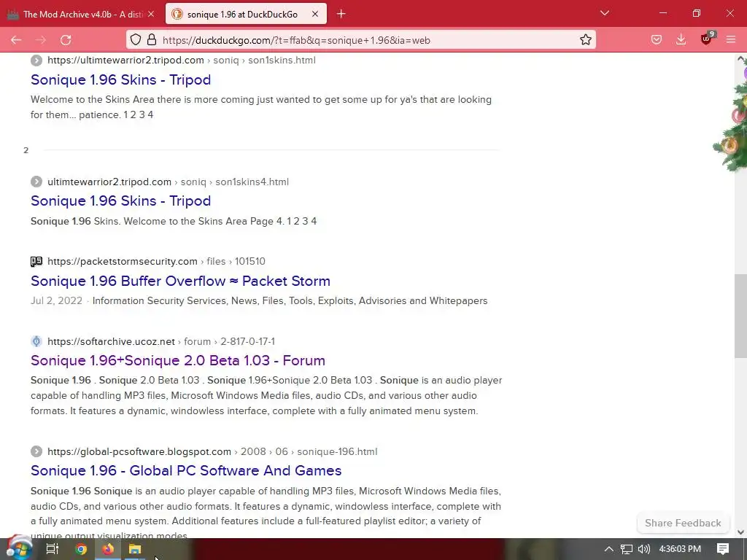Open Sonique 1.96 Global PC Software And Games

pos(186,470)
